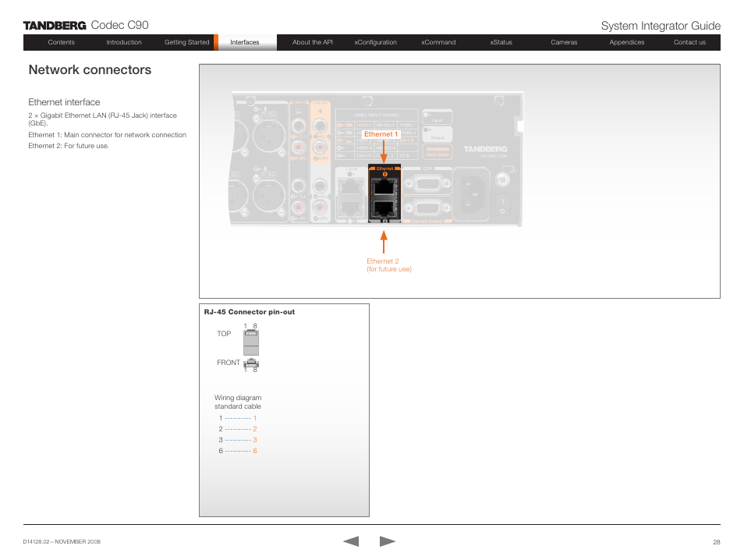Image resolution: width=744 pixels, height=560 pixels.
Task: Click the TANDBERG logo in header
Action: (55, 26)
